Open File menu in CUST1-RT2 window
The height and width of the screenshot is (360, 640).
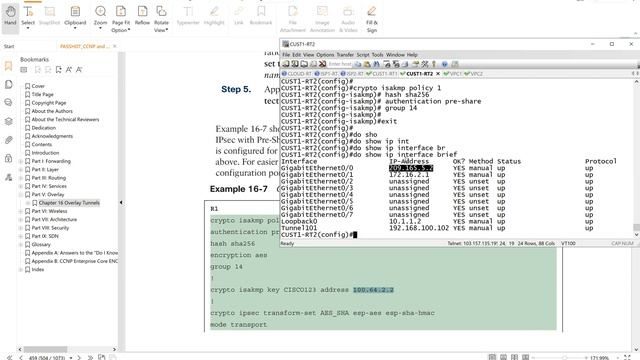(286, 55)
